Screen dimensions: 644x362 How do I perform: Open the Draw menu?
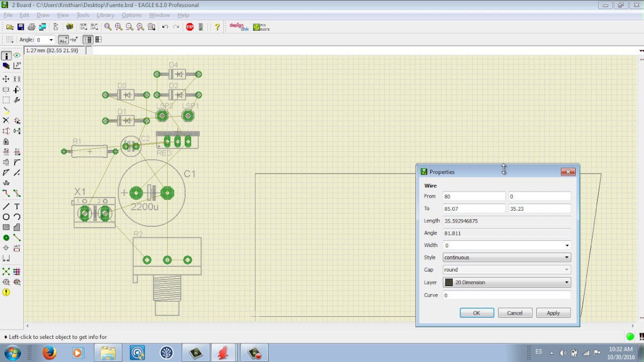43,15
